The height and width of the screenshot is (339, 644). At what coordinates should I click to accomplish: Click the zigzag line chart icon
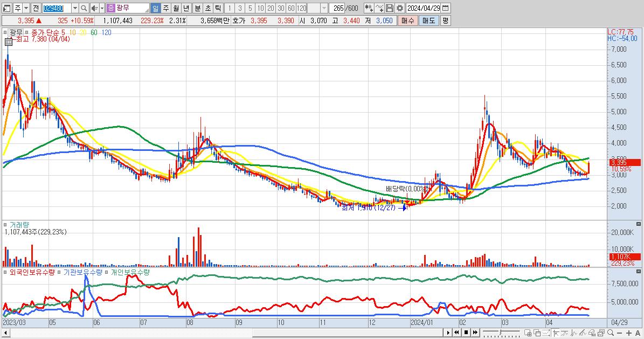pos(574,333)
